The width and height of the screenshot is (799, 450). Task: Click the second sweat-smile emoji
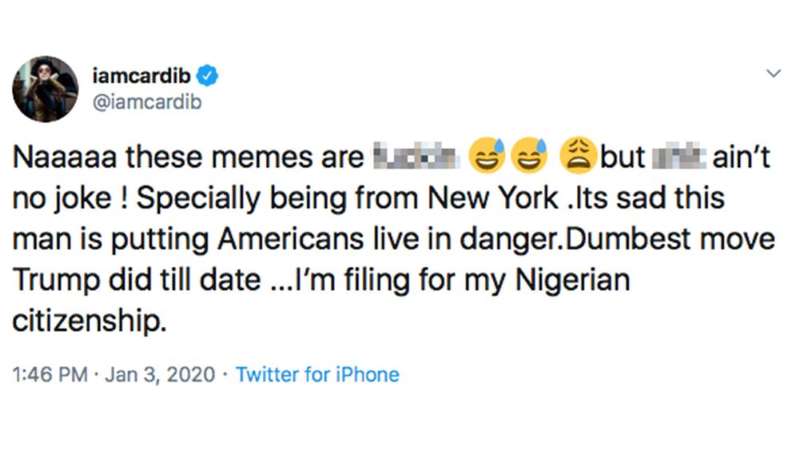[x=525, y=157]
